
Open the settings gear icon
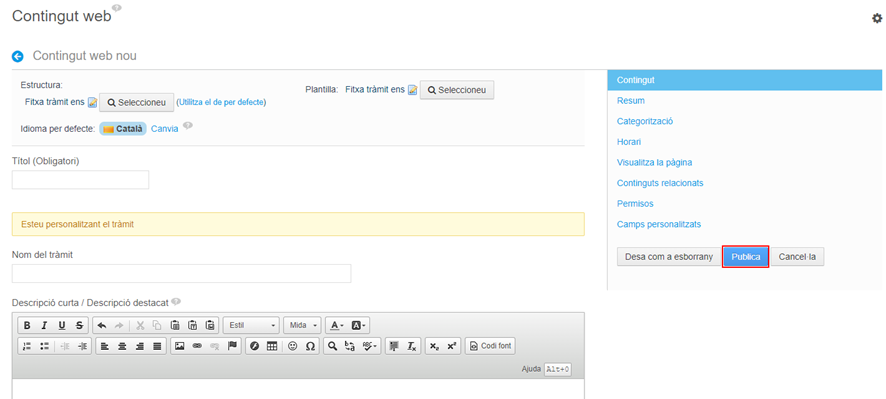coord(877,19)
